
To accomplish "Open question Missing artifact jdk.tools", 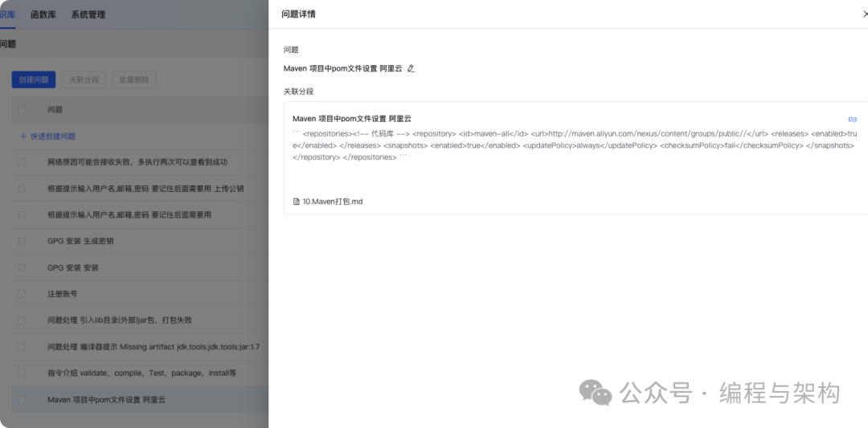I will (154, 347).
